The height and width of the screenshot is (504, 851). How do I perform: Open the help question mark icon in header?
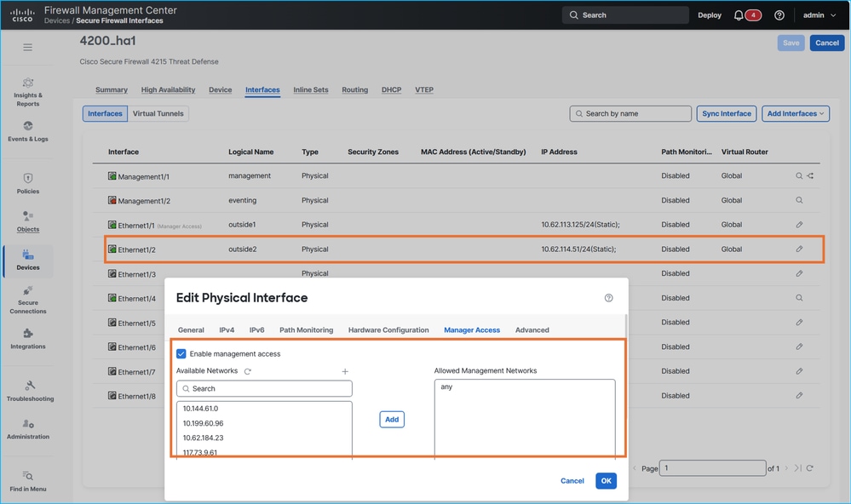pos(779,15)
